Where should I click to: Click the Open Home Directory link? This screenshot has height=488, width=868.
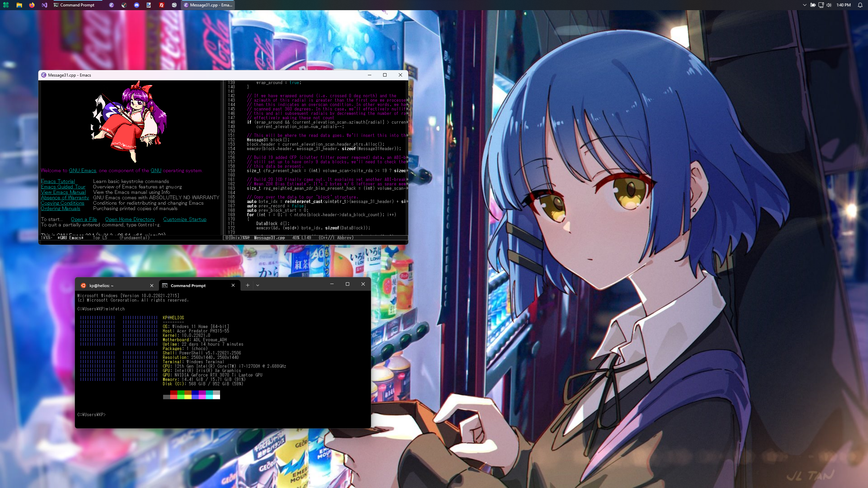(130, 219)
